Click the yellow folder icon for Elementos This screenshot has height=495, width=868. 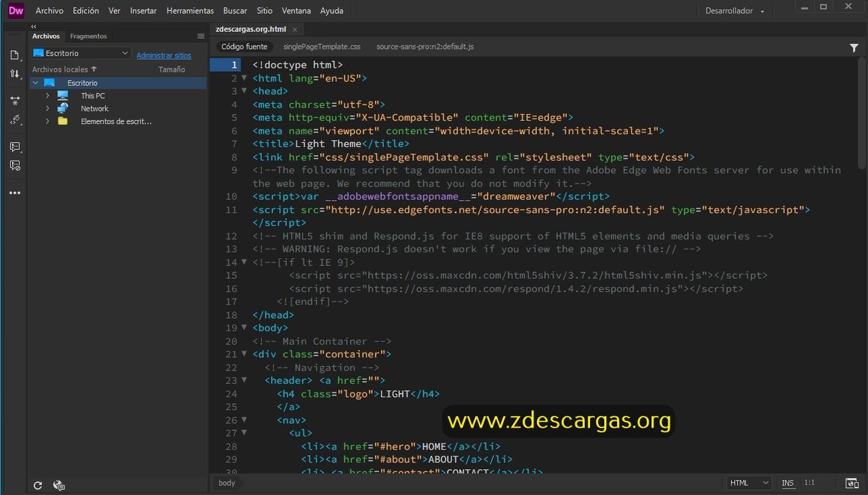pyautogui.click(x=63, y=121)
